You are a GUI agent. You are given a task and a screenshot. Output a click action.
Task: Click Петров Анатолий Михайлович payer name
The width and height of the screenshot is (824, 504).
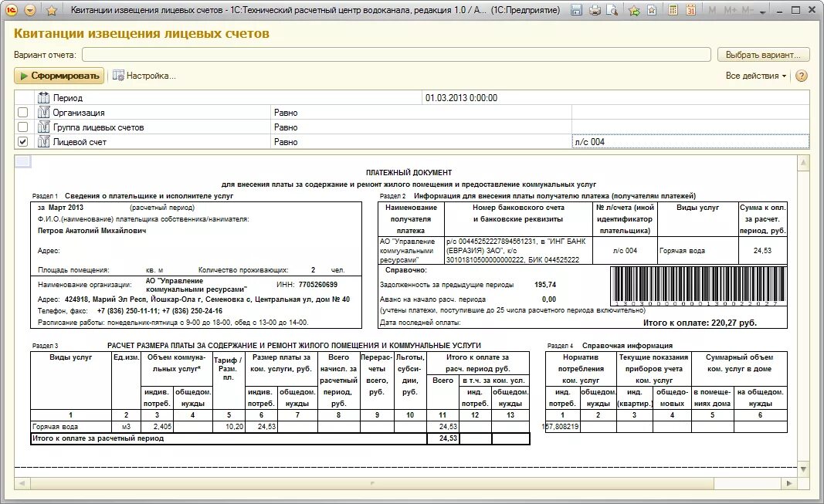coord(92,231)
